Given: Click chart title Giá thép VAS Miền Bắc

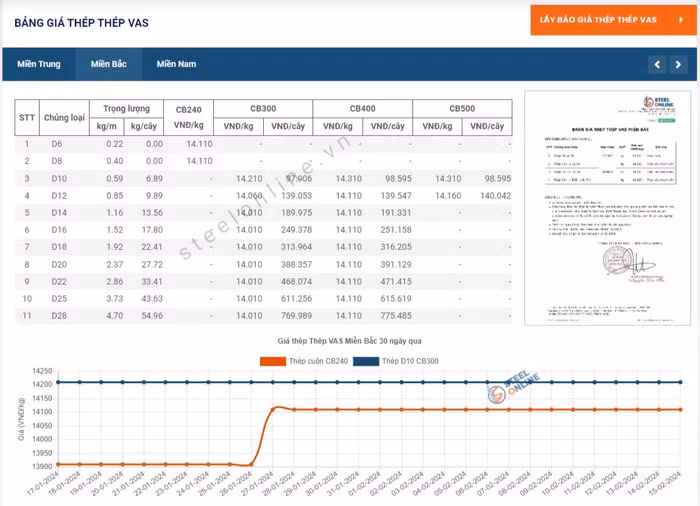Looking at the screenshot, I should point(349,341).
